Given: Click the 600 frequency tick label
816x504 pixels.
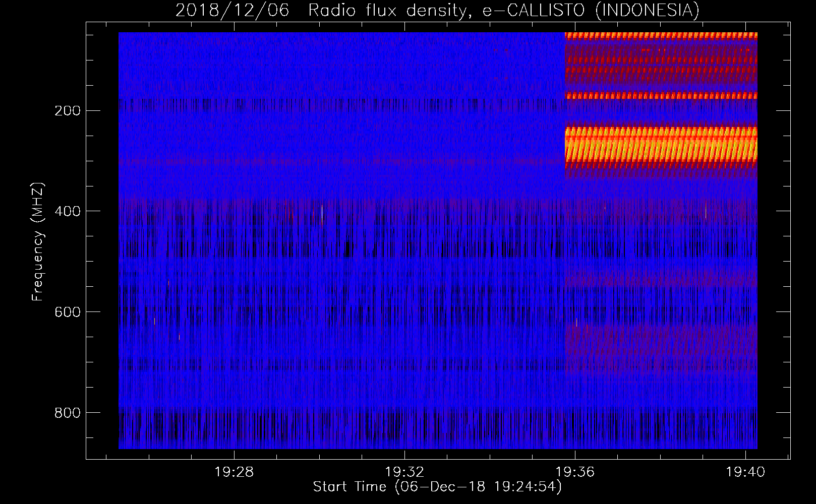Looking at the screenshot, I should point(68,312).
